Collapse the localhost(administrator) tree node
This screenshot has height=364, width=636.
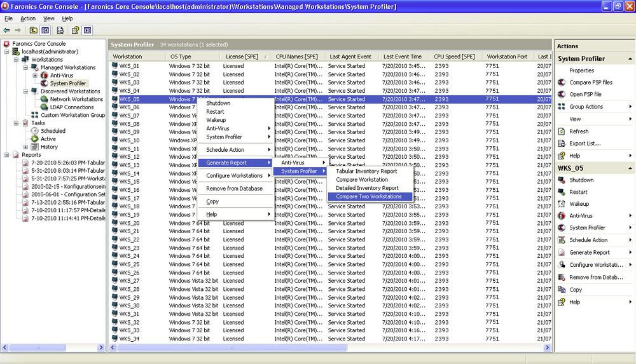pyautogui.click(x=6, y=51)
